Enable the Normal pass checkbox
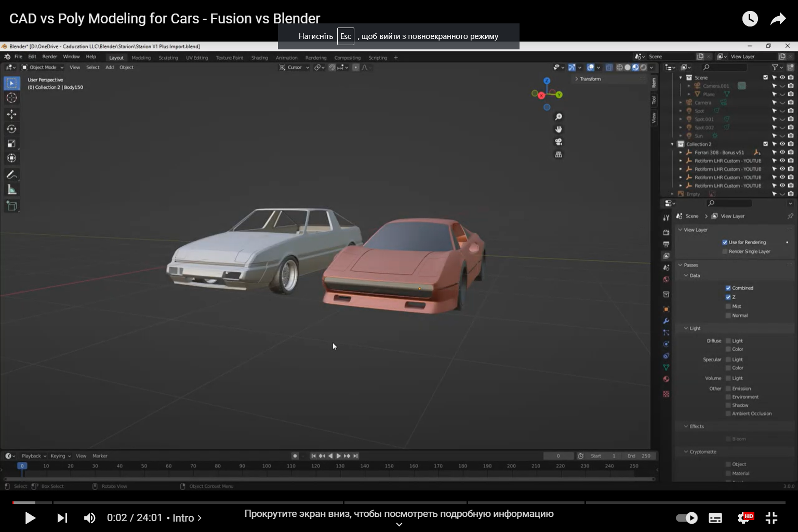 (x=728, y=315)
